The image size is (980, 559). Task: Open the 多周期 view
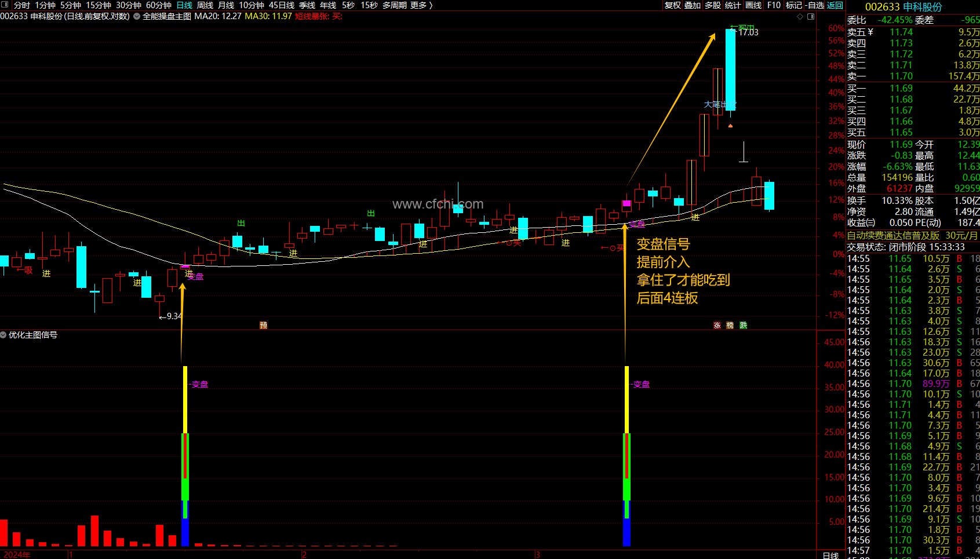394,5
